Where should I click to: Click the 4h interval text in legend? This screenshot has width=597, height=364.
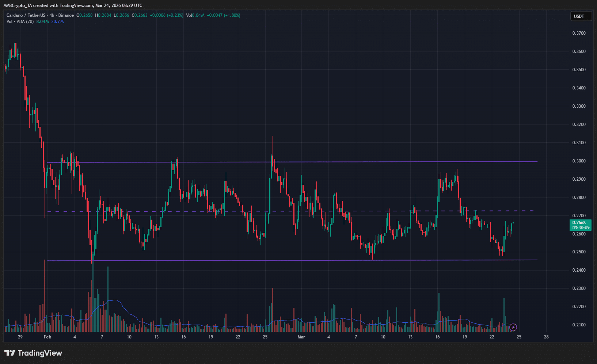(x=52, y=15)
